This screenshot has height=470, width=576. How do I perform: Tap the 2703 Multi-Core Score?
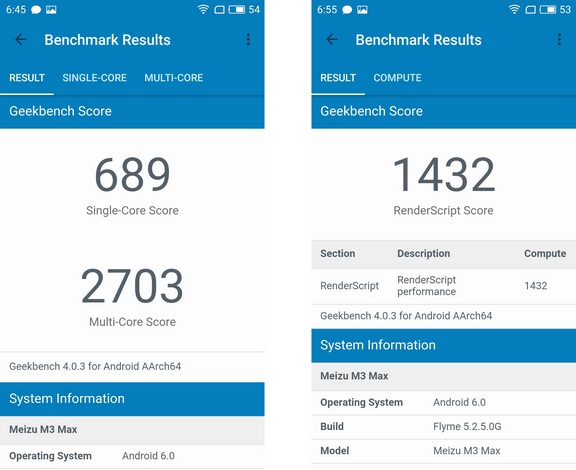coord(132,286)
